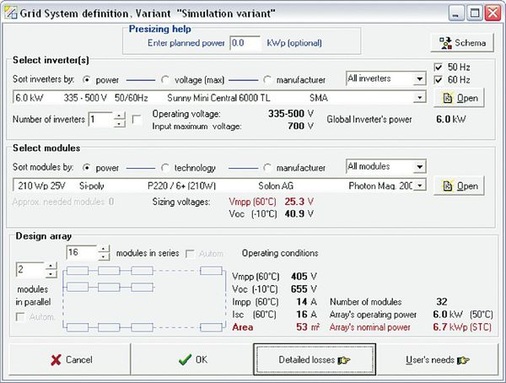The width and height of the screenshot is (506, 383).
Task: Open the Schema diagram button
Action: [x=462, y=43]
